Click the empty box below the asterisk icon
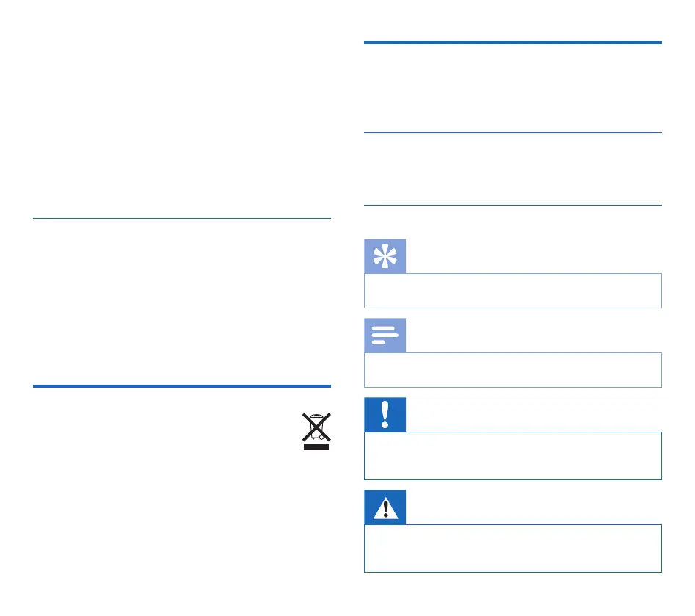 pos(513,291)
